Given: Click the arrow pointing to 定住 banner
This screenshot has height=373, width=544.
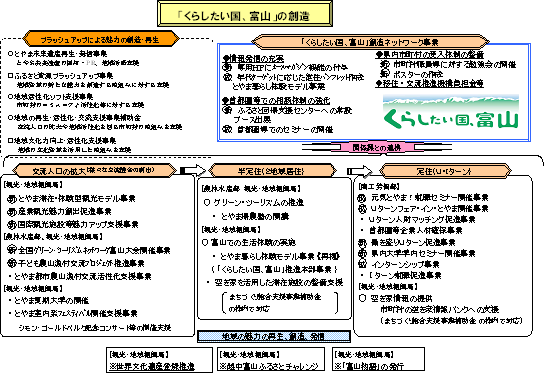Looking at the screenshot, I should point(359,171).
